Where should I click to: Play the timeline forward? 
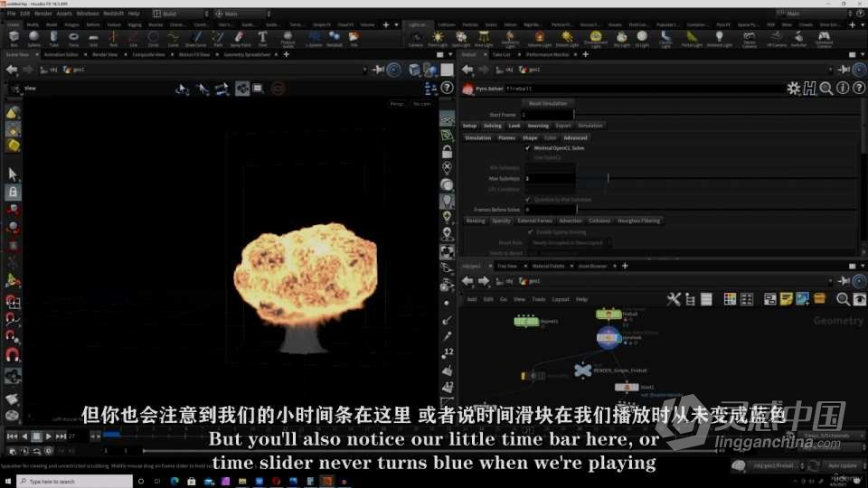point(49,436)
